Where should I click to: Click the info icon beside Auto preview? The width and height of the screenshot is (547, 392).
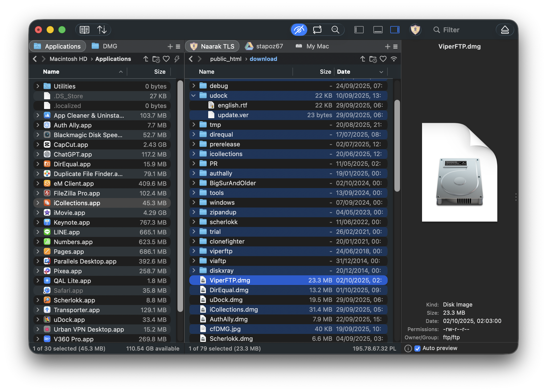click(x=408, y=348)
